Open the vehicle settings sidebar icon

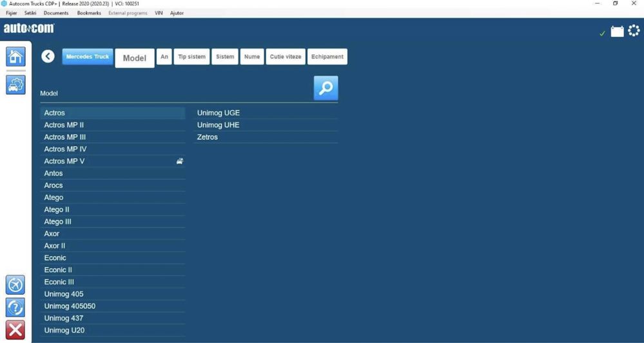coord(15,84)
